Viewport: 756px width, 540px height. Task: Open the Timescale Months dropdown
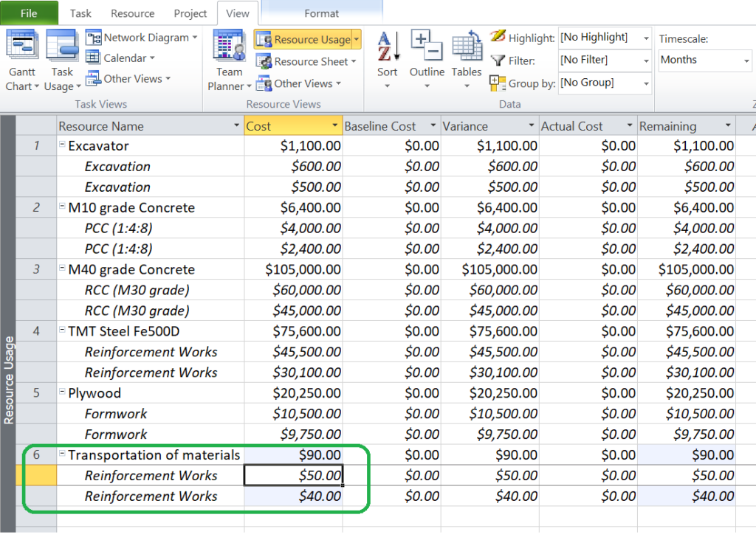[x=744, y=60]
